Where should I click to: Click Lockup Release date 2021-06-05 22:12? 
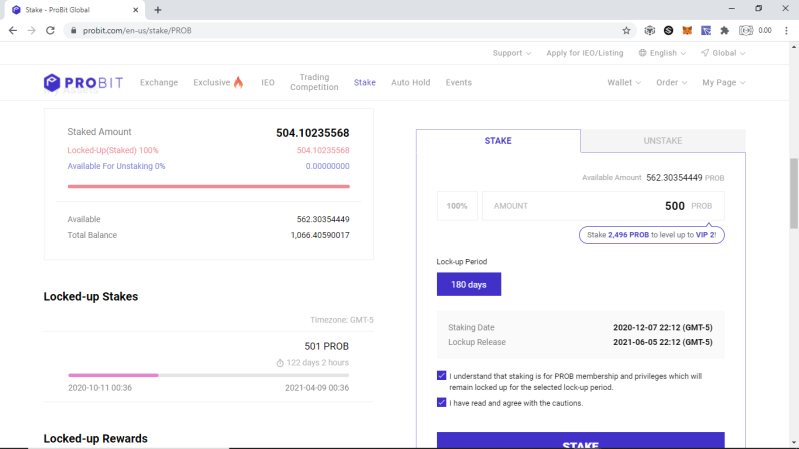(662, 342)
